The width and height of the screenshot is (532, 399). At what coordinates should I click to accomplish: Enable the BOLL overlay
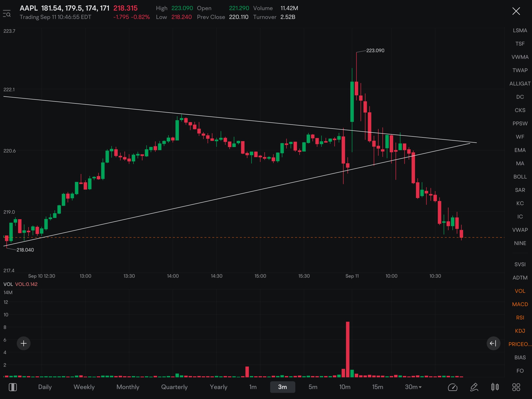(x=520, y=177)
